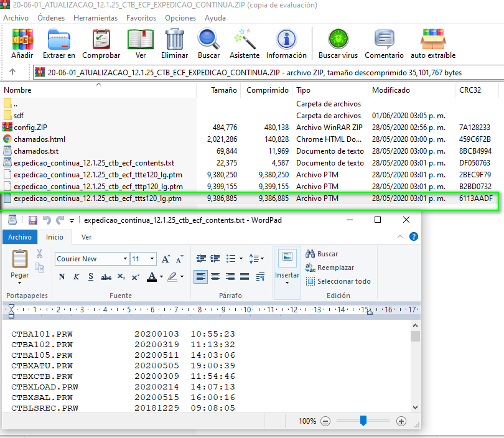The width and height of the screenshot is (504, 438).
Task: Open text color dropdown arrow
Action: [161, 277]
